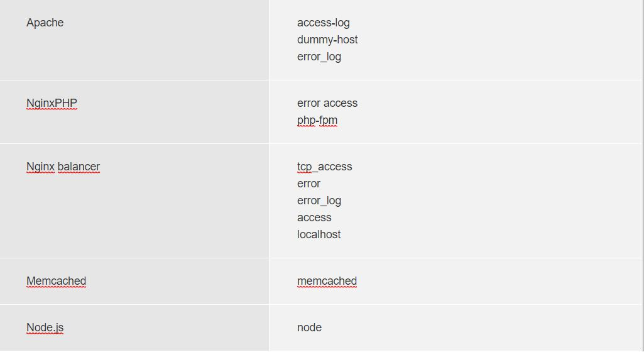Click the 'access' log entry
Viewport: 644px width, 352px height.
(x=314, y=217)
